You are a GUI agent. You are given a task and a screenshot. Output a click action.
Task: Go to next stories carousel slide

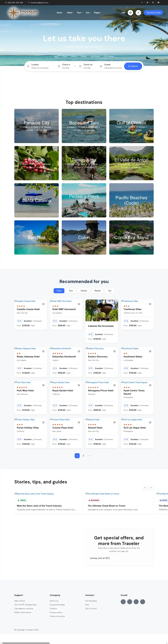tap(151, 488)
